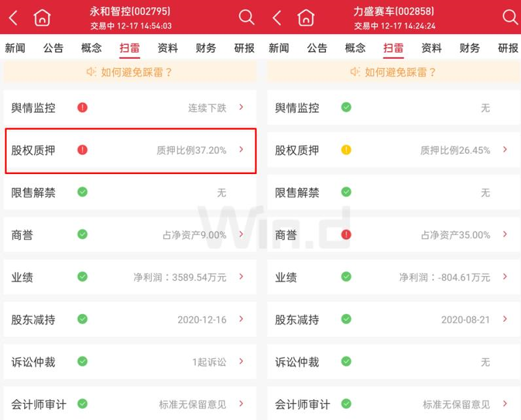Image resolution: width=521 pixels, height=420 pixels.
Task: Tap 永和智控 限售解禁 label
Action: coord(33,192)
